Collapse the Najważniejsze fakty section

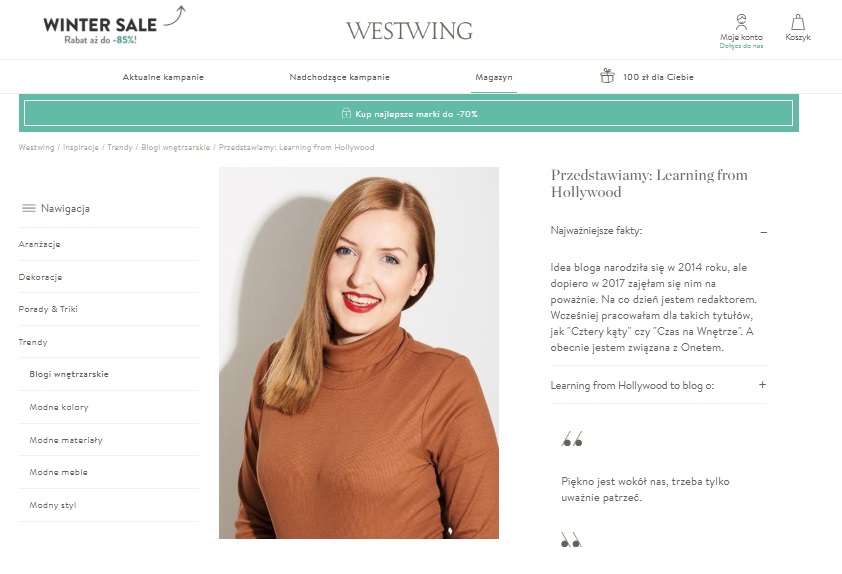click(x=763, y=232)
